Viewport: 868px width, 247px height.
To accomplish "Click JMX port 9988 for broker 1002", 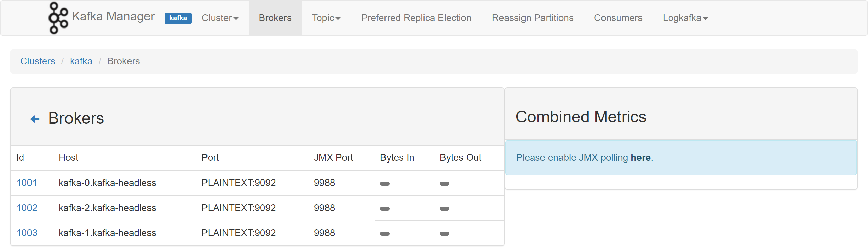I will pos(324,208).
